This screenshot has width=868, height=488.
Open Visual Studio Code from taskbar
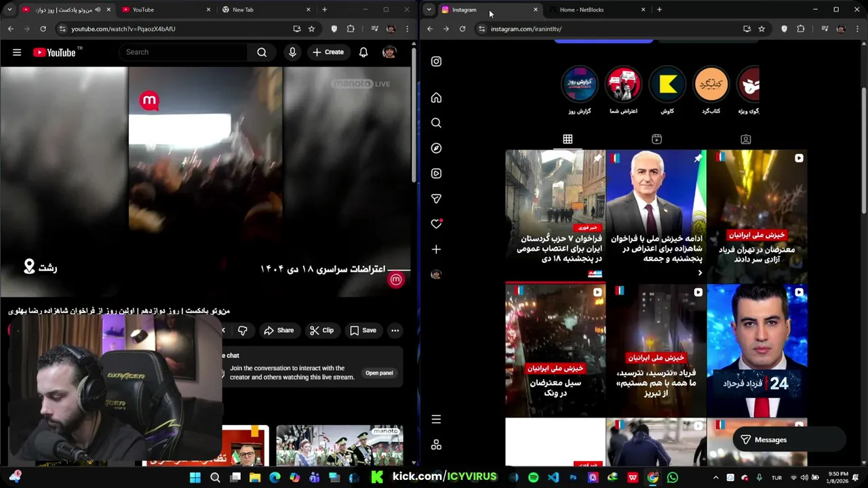[x=553, y=477]
